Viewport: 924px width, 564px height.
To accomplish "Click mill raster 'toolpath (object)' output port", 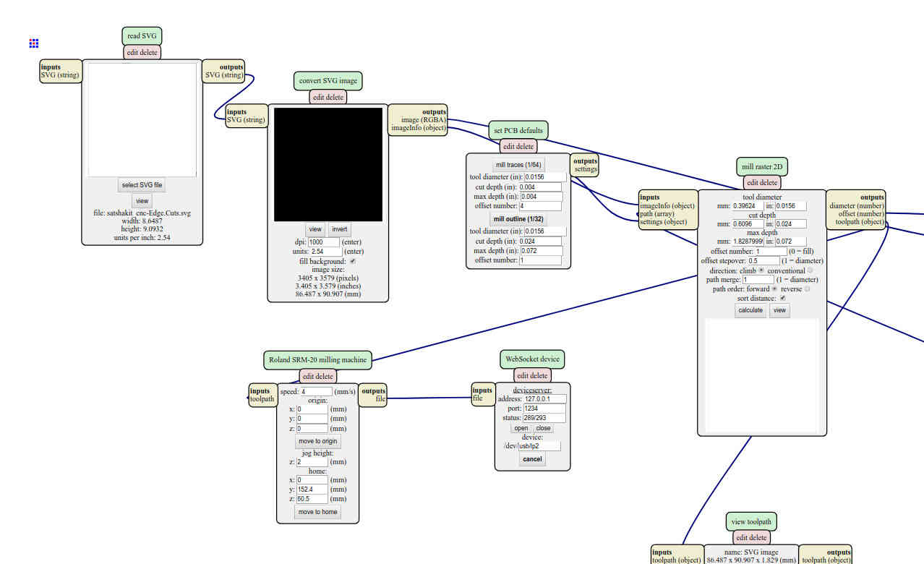I will tap(860, 222).
